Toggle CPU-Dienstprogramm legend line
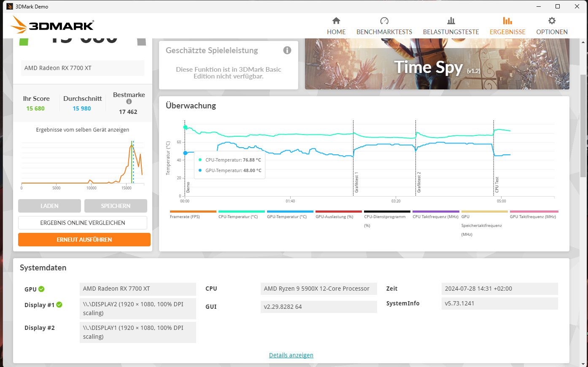588x367 pixels. point(387,219)
